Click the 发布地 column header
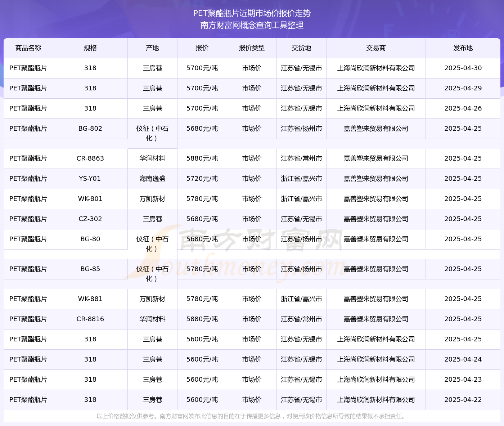This screenshot has width=504, height=426. pyautogui.click(x=463, y=48)
